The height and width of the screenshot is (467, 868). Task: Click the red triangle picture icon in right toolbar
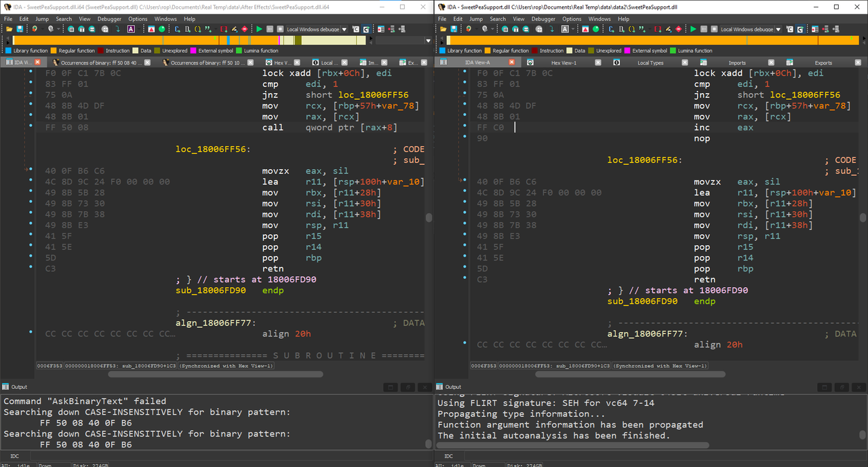[585, 29]
